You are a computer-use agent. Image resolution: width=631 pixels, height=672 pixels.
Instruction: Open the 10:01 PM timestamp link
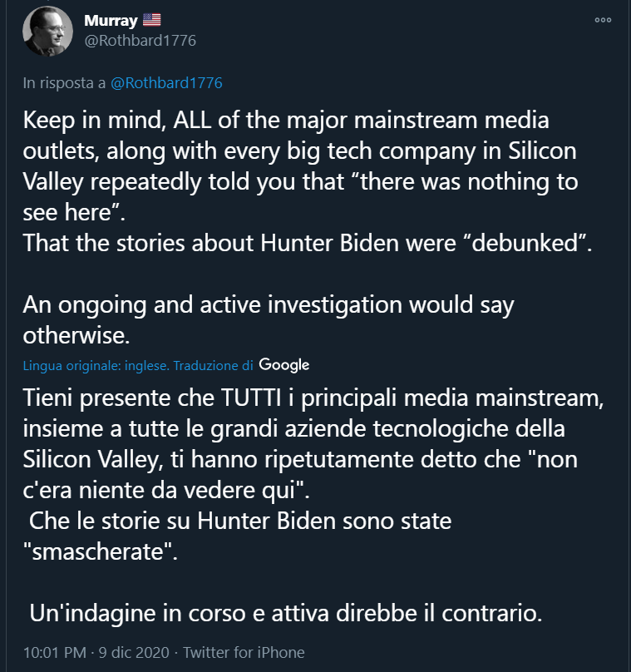pyautogui.click(x=55, y=652)
